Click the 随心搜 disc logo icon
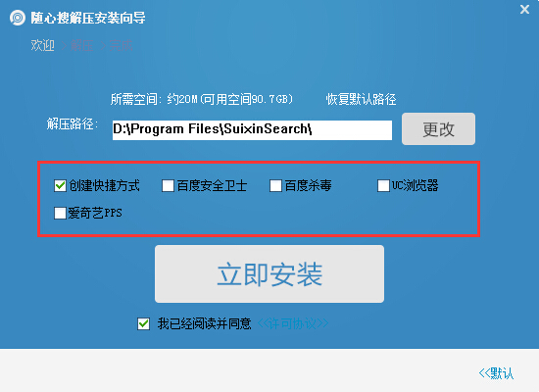Viewport: 539px width, 392px height. pos(18,18)
